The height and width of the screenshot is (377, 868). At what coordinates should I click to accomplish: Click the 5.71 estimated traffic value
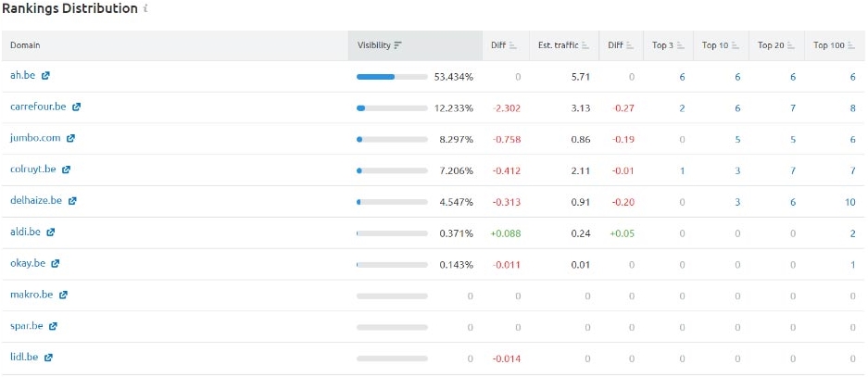[x=581, y=77]
